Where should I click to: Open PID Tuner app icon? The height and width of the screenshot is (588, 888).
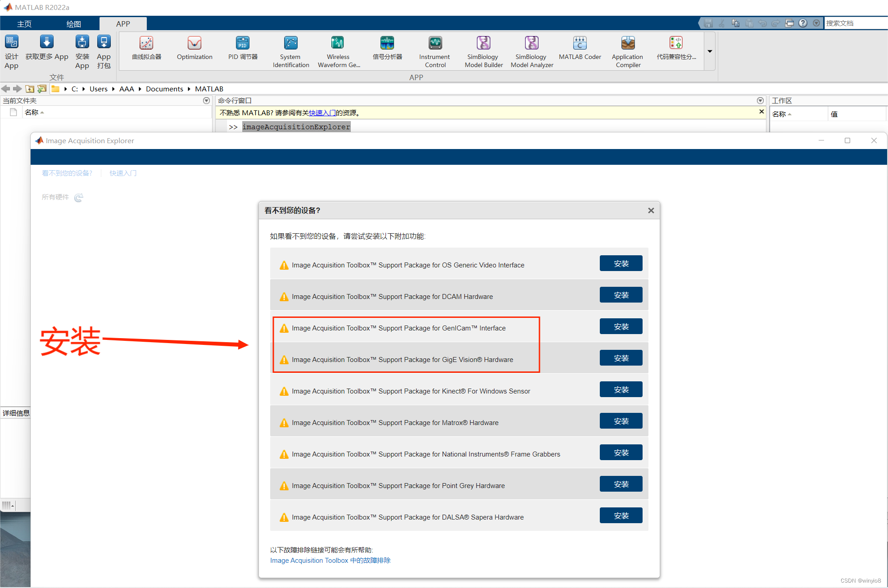point(243,44)
